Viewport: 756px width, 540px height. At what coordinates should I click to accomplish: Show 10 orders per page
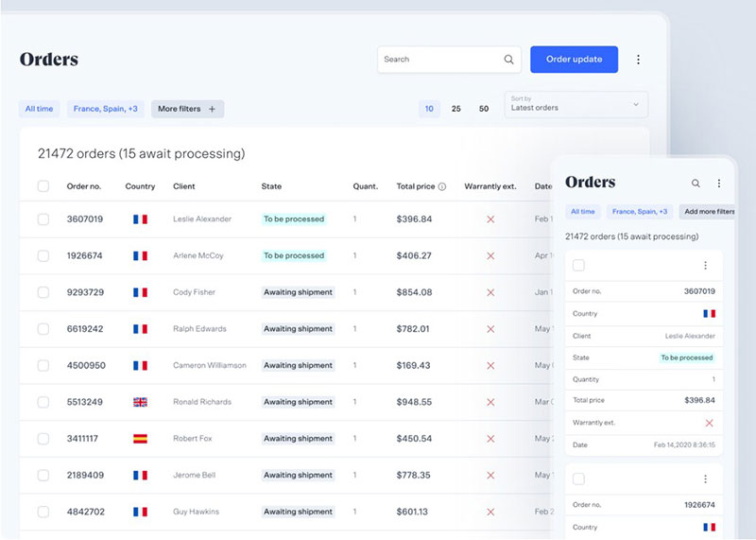(429, 109)
